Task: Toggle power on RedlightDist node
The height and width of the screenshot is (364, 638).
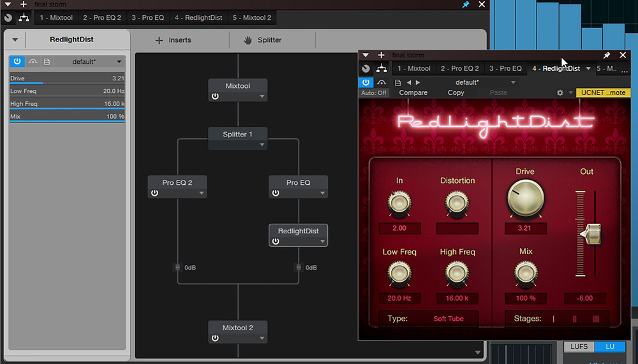Action: point(276,241)
